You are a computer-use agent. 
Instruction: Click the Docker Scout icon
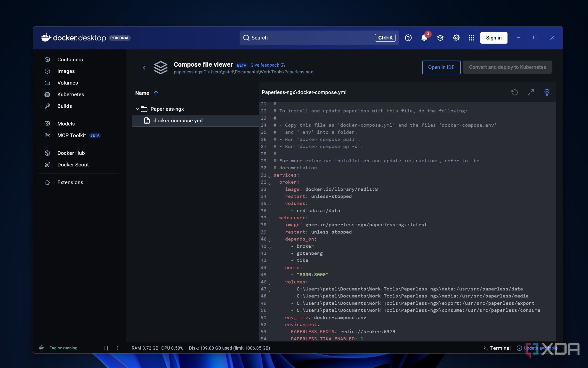click(x=47, y=165)
